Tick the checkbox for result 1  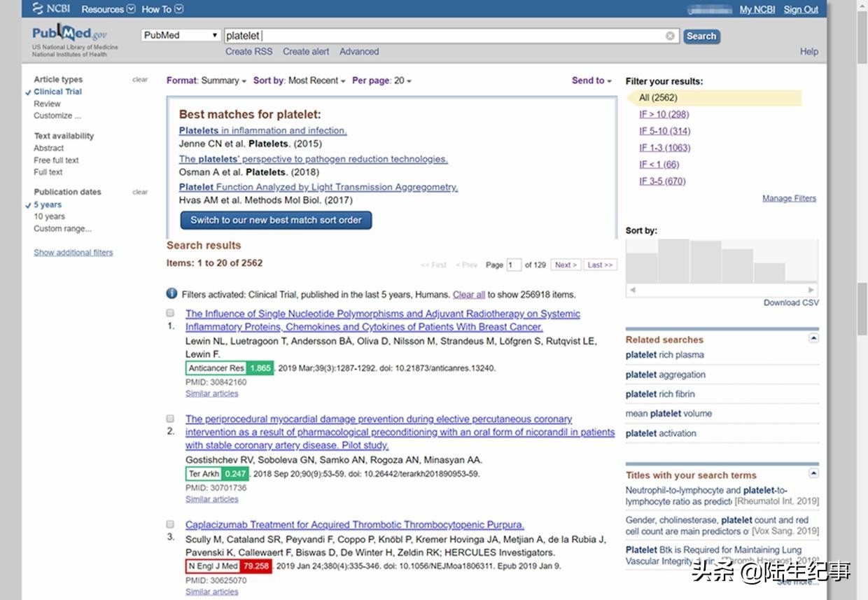point(170,313)
